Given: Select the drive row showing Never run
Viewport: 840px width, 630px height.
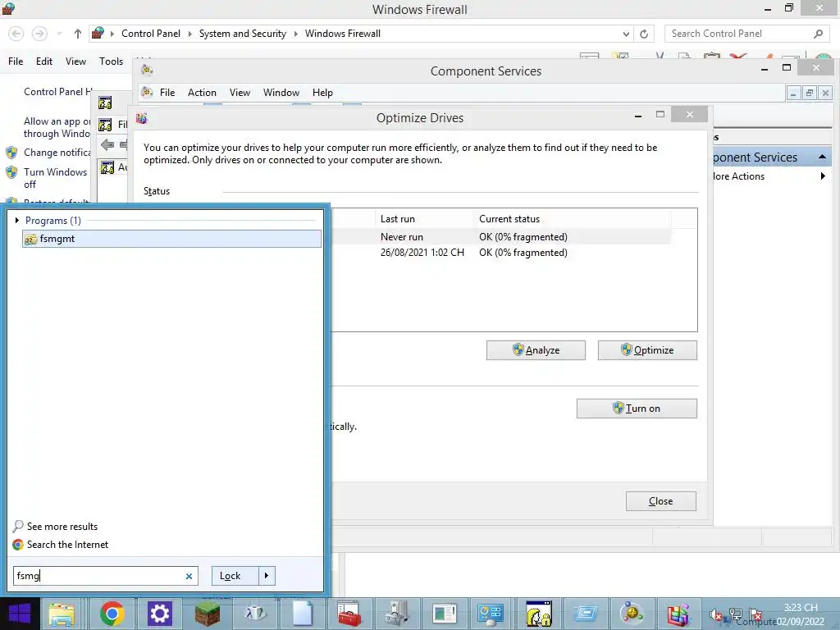Looking at the screenshot, I should pyautogui.click(x=500, y=237).
